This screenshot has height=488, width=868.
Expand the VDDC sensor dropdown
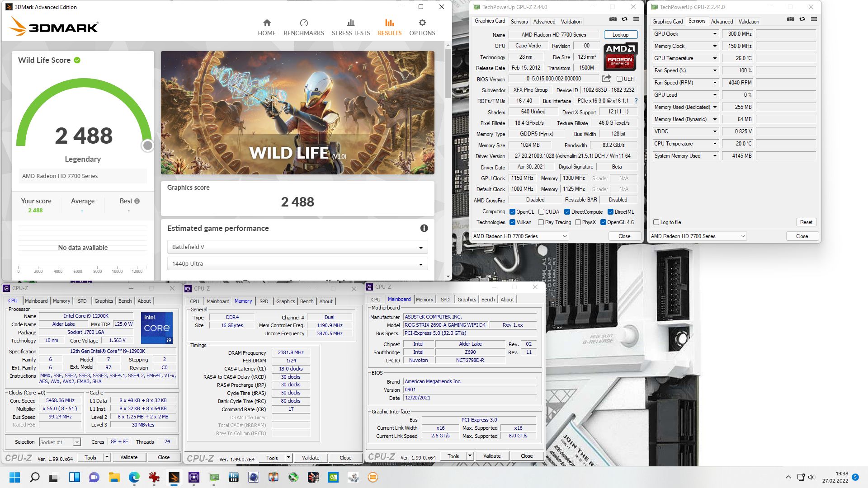pyautogui.click(x=715, y=131)
